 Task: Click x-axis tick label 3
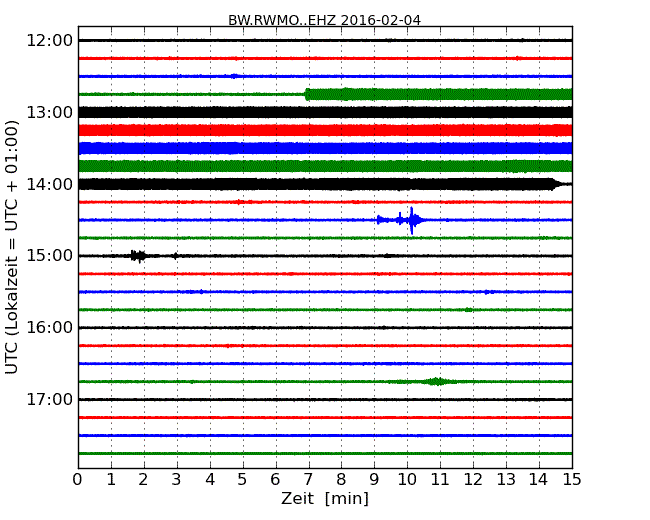[x=177, y=480]
